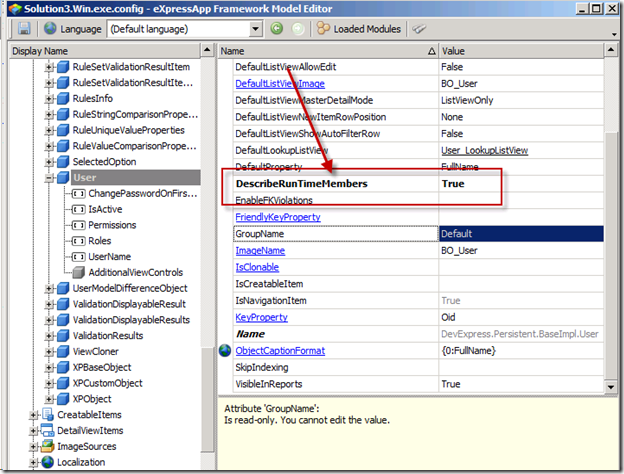Screen dimensions: 624x474
Task: Select the IsNavigationItem property row
Action: 418,300
